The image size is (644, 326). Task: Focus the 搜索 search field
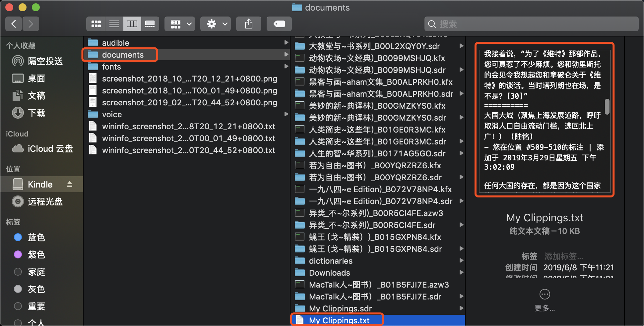point(531,24)
